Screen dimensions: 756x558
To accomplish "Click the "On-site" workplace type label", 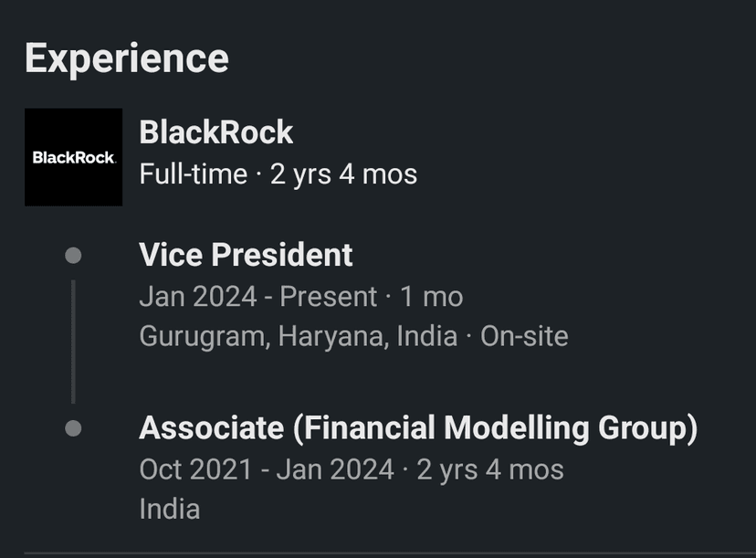I will (x=524, y=336).
